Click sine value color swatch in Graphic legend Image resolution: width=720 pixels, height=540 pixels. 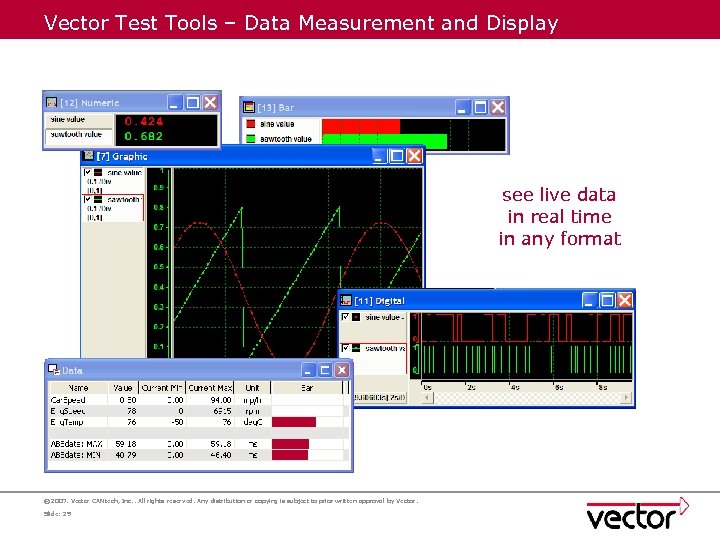click(x=98, y=172)
